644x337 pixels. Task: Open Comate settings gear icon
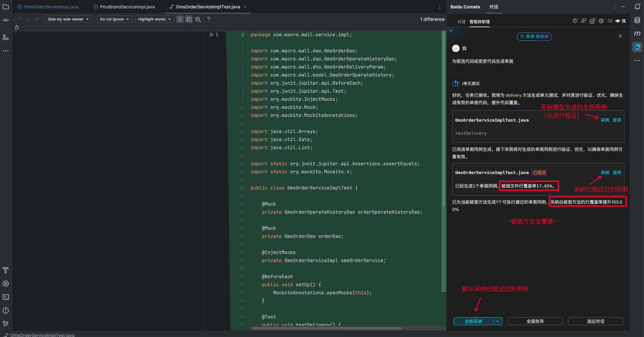click(x=601, y=21)
